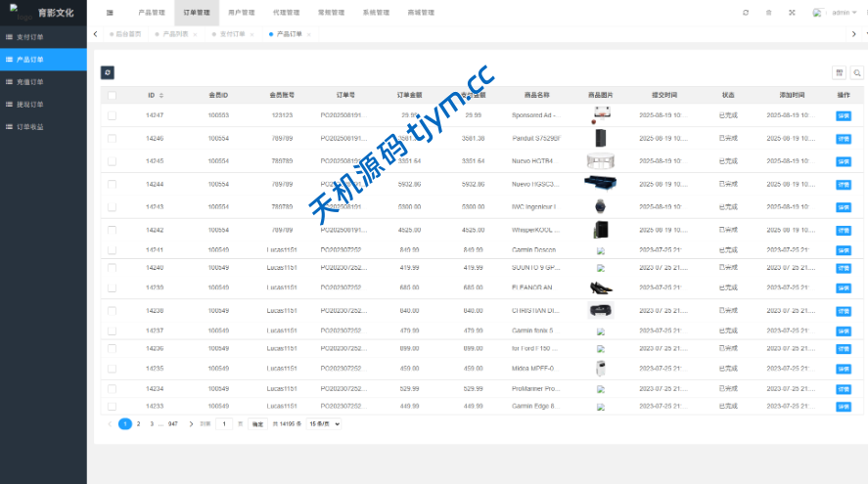The height and width of the screenshot is (484, 868).
Task: Open the rows-per-page dropdown in pagination
Action: (325, 424)
